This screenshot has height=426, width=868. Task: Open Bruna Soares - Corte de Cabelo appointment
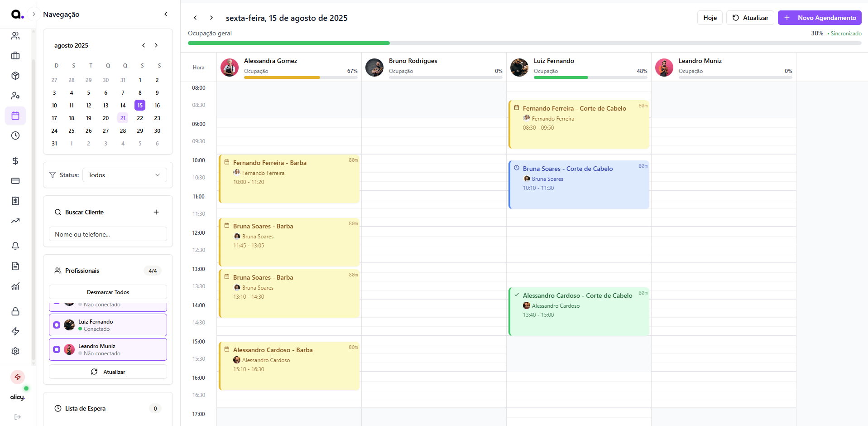579,184
